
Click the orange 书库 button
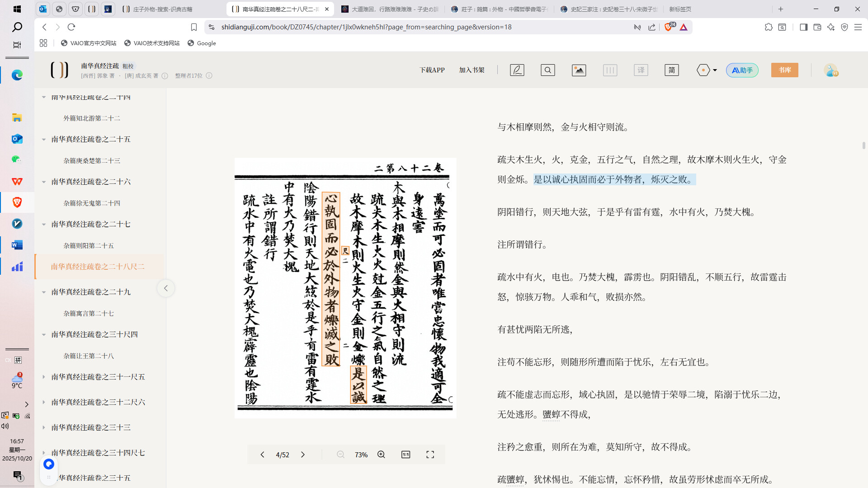click(784, 70)
